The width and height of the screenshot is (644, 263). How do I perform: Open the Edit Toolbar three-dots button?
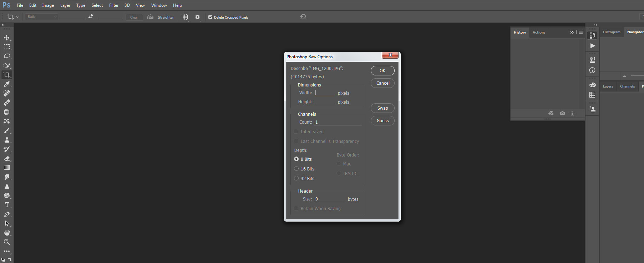point(7,251)
